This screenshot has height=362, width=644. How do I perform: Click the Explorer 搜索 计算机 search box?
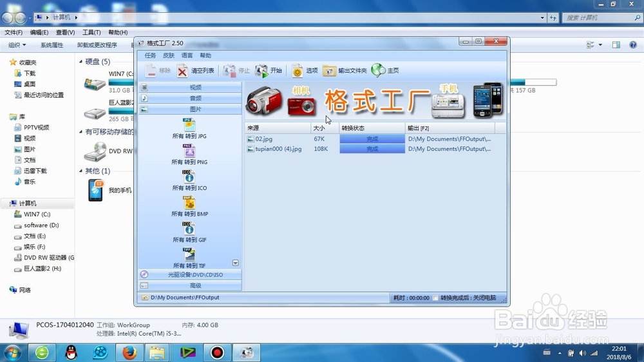601,17
